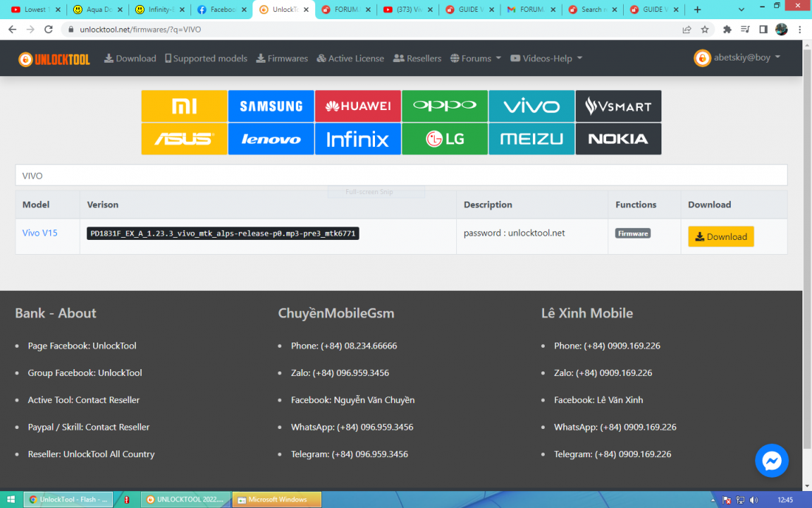
Task: Select the Lenovo brand tile
Action: [271, 139]
